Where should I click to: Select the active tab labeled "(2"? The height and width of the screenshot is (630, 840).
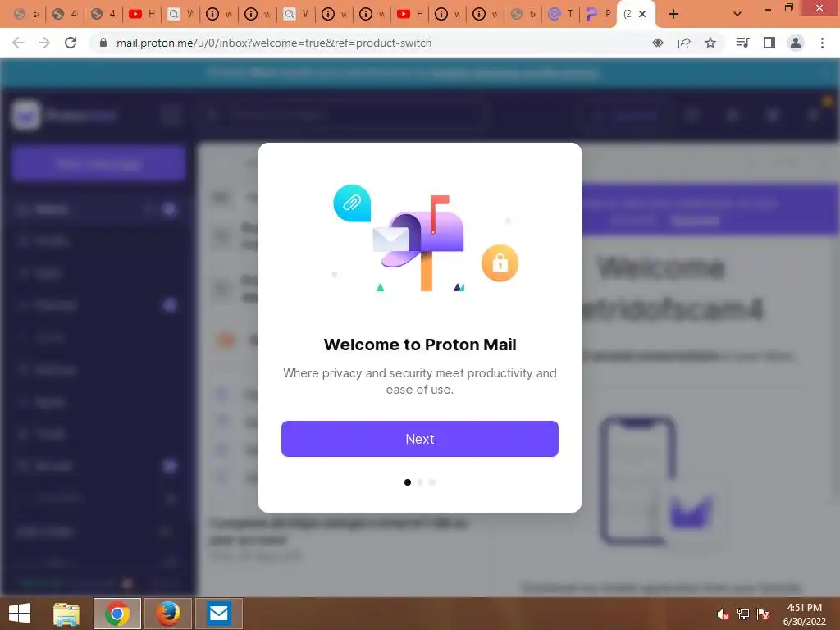[x=628, y=14]
